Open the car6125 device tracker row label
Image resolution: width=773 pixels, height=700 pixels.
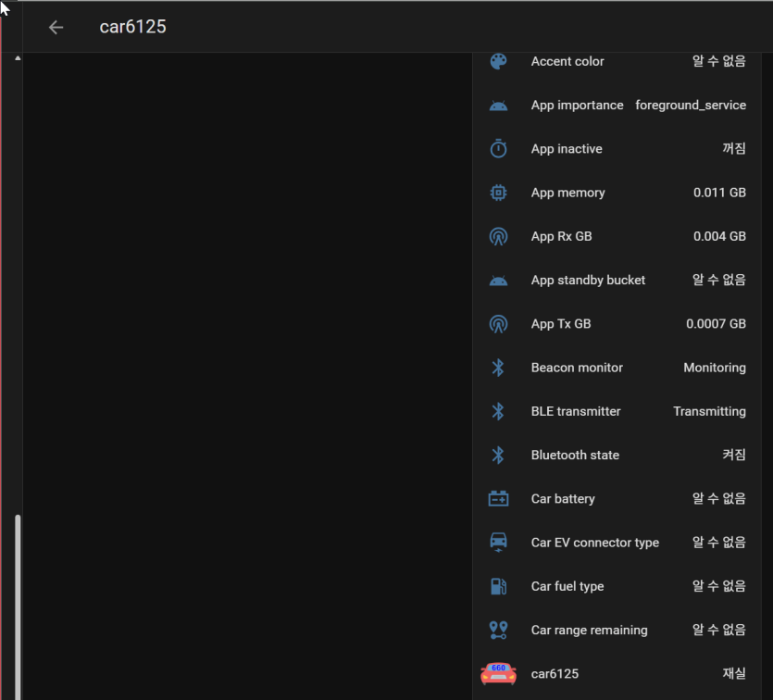[x=555, y=674]
